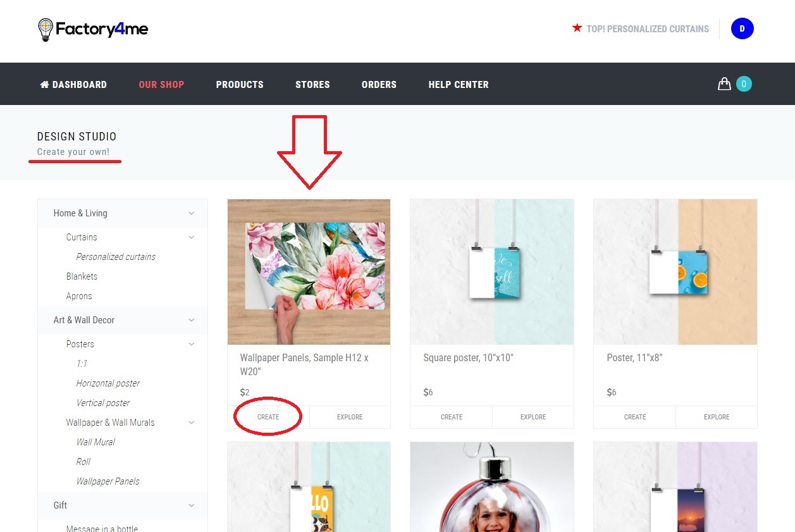
Task: Open the Aprons category
Action: coord(79,296)
